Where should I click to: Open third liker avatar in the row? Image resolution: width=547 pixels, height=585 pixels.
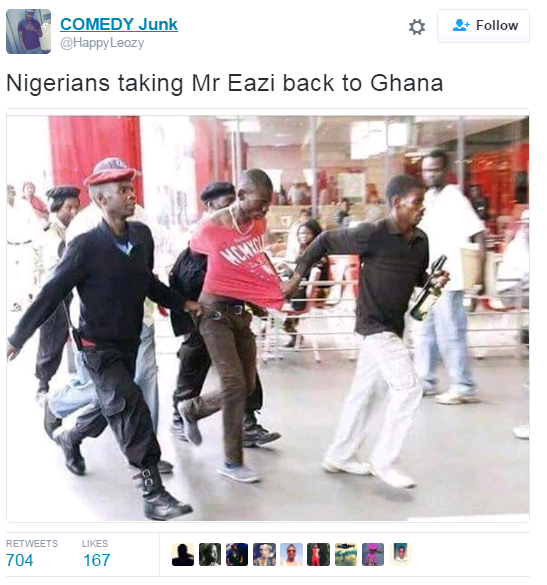point(237,554)
